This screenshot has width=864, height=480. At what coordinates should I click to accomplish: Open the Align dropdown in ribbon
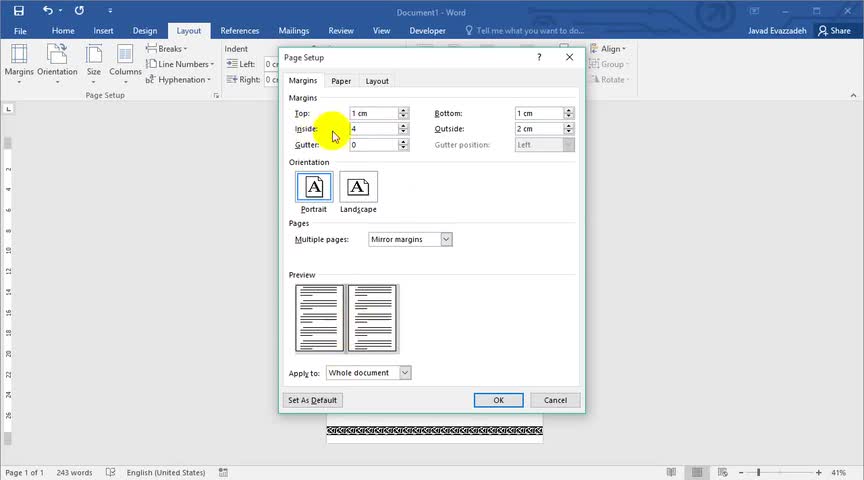pyautogui.click(x=608, y=48)
